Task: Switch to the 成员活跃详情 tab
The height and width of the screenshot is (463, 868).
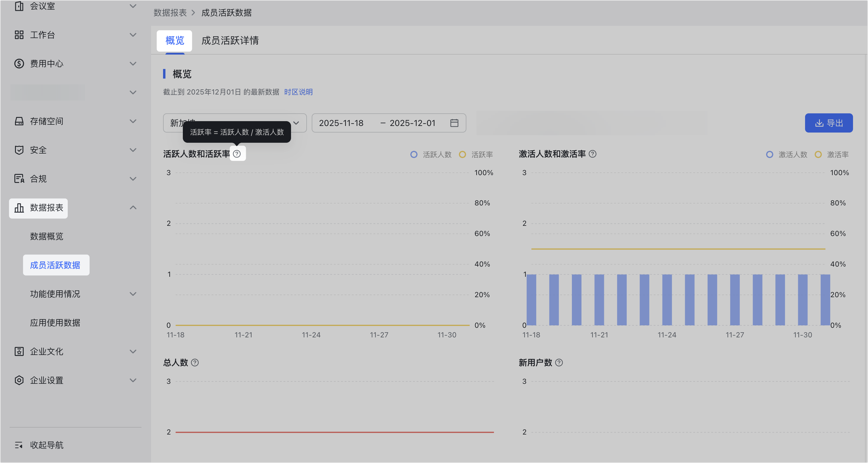Action: [230, 41]
